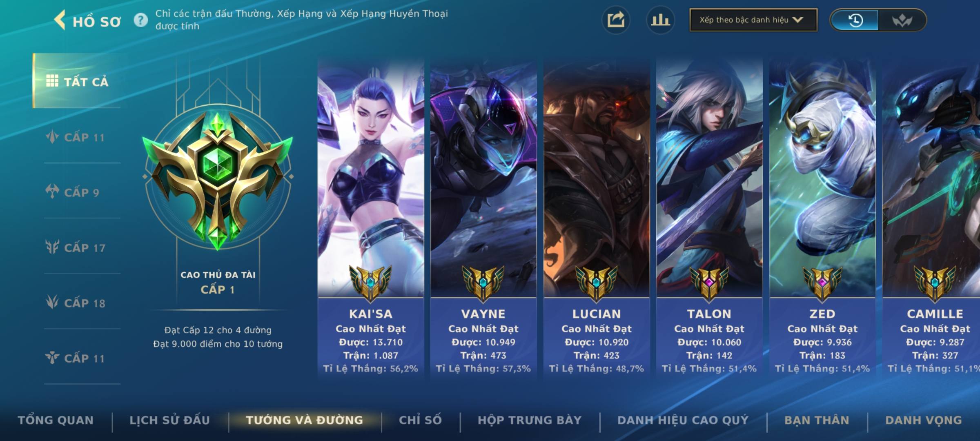This screenshot has height=441, width=980.
Task: Switch the toggle to history clock view
Action: tap(855, 20)
